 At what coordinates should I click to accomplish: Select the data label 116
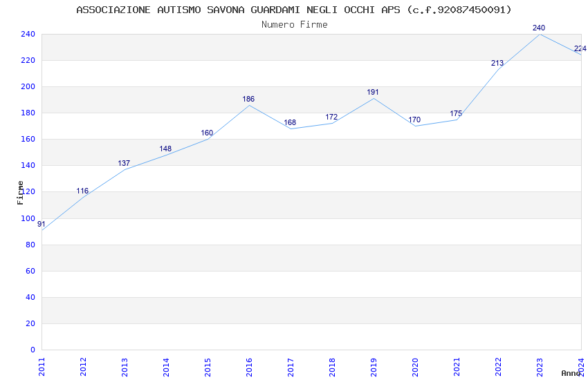(x=82, y=191)
